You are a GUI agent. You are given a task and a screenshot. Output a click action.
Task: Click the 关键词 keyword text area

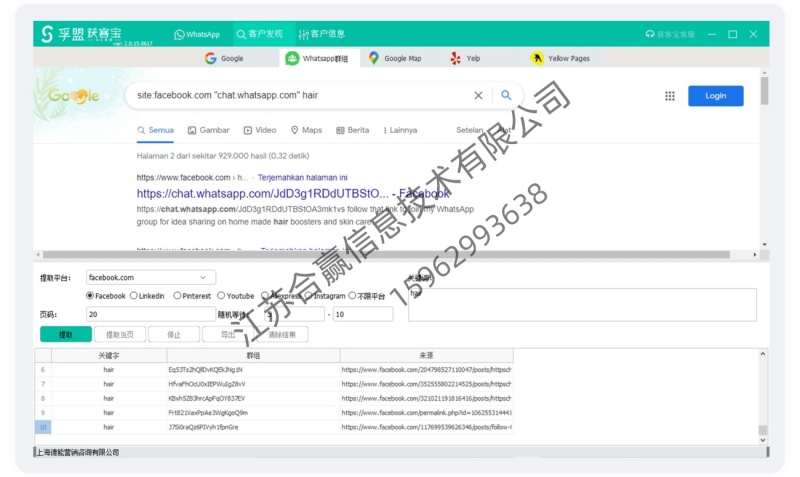pos(582,305)
